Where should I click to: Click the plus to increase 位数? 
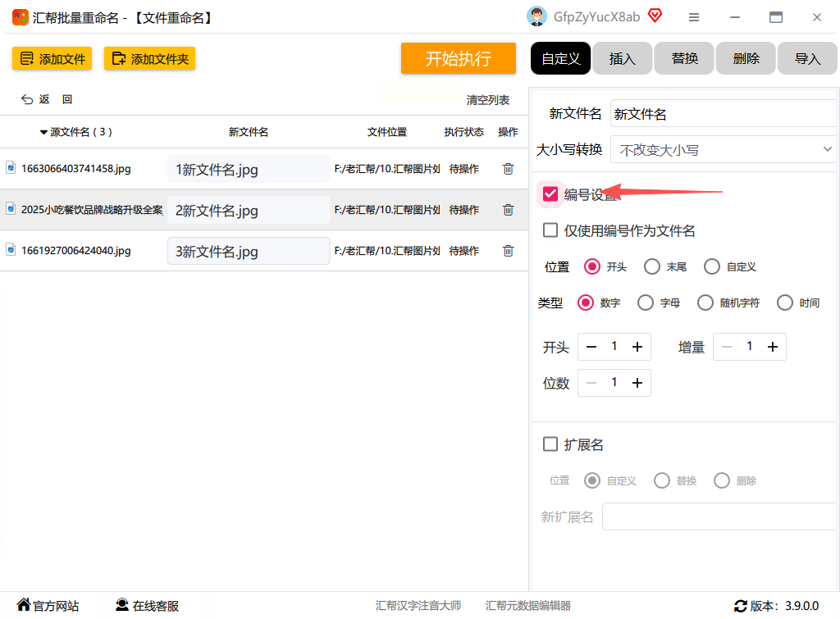click(x=637, y=383)
